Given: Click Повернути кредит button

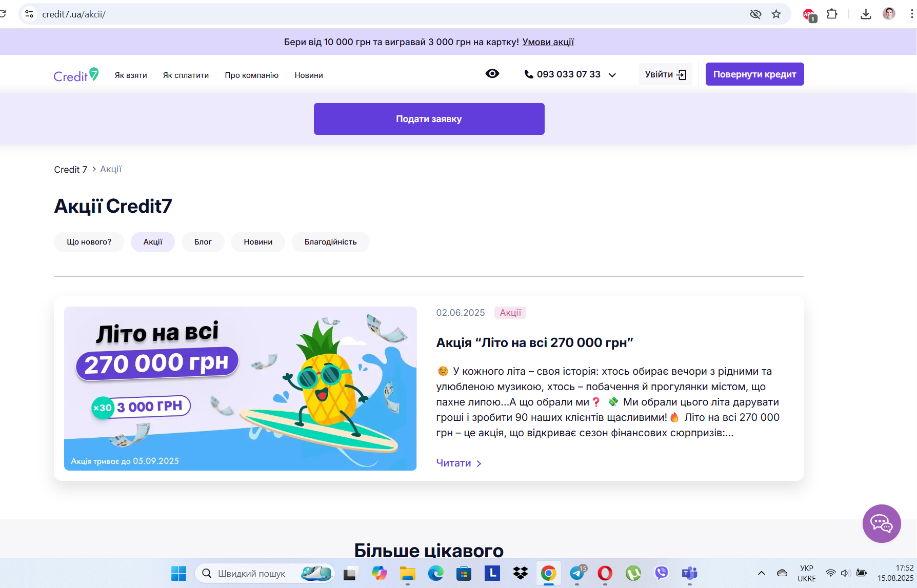Looking at the screenshot, I should 754,74.
